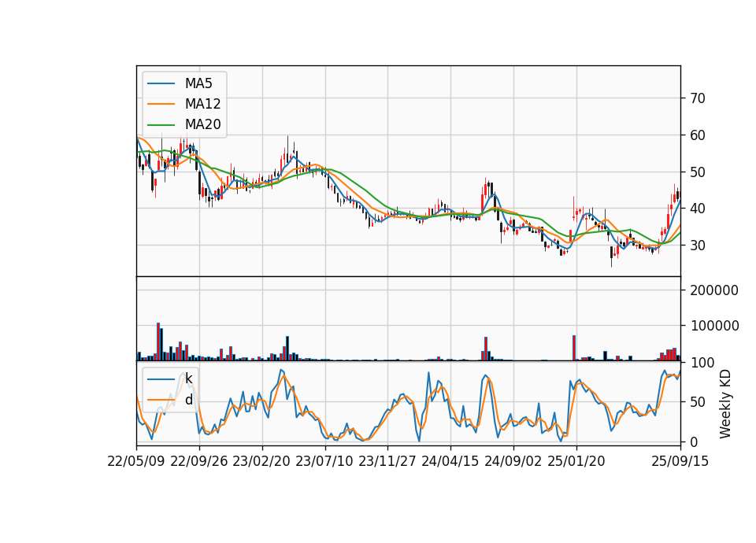Click the tallest volume bar near 22/05/09
The image size is (756, 543).
(158, 342)
